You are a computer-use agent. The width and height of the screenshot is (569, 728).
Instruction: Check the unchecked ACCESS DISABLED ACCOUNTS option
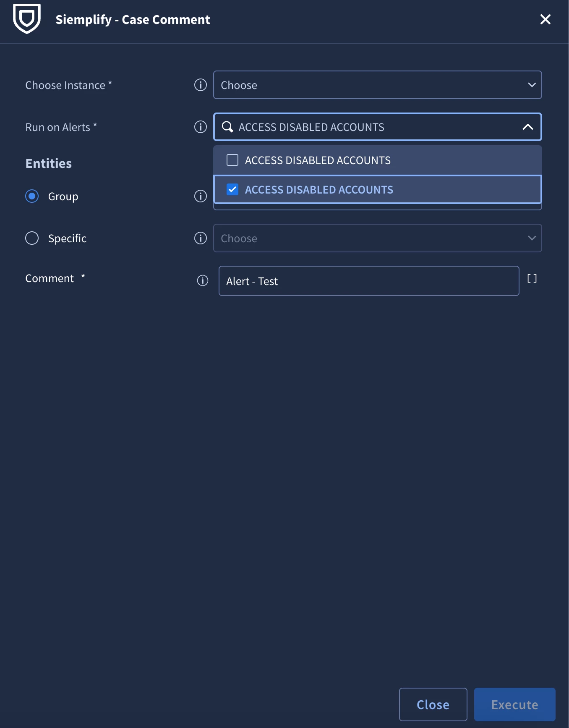[232, 160]
